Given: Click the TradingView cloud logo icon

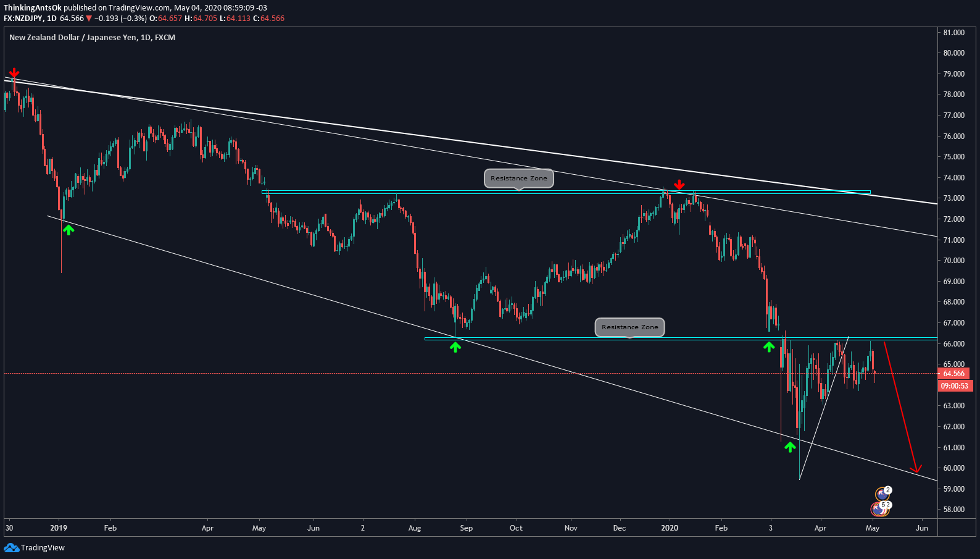Looking at the screenshot, I should [x=11, y=548].
